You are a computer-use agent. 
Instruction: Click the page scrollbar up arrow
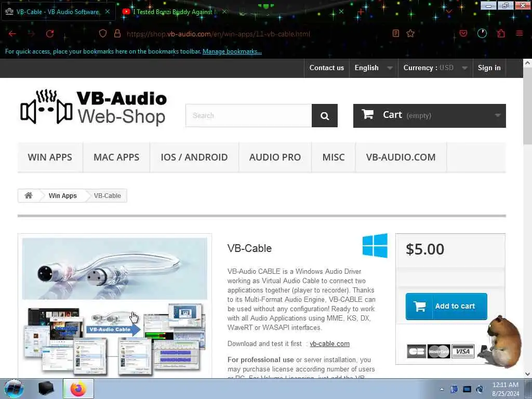point(528,63)
